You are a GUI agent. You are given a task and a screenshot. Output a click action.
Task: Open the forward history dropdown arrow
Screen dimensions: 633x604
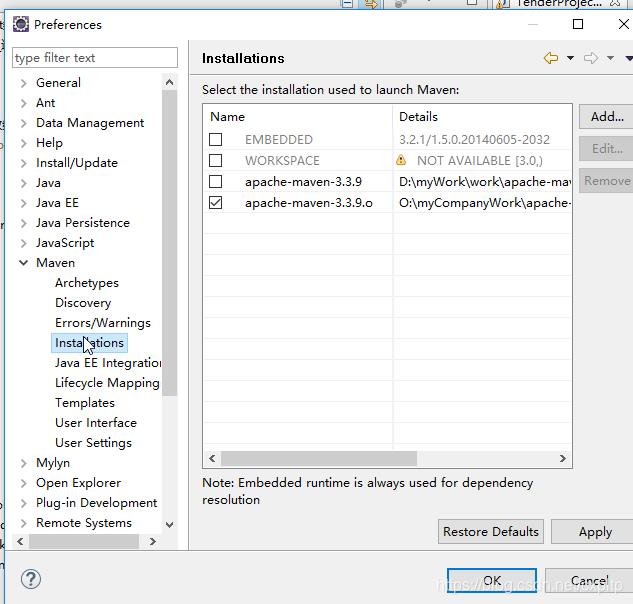pyautogui.click(x=610, y=58)
